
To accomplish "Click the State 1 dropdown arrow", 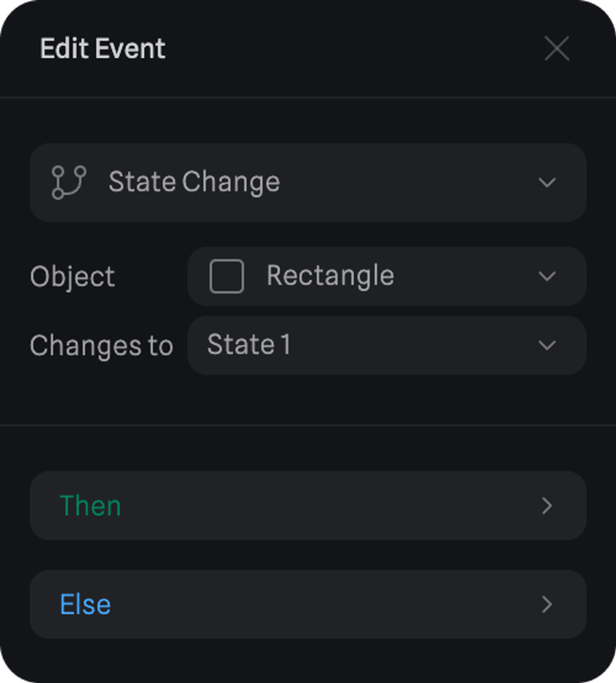I will [x=547, y=346].
